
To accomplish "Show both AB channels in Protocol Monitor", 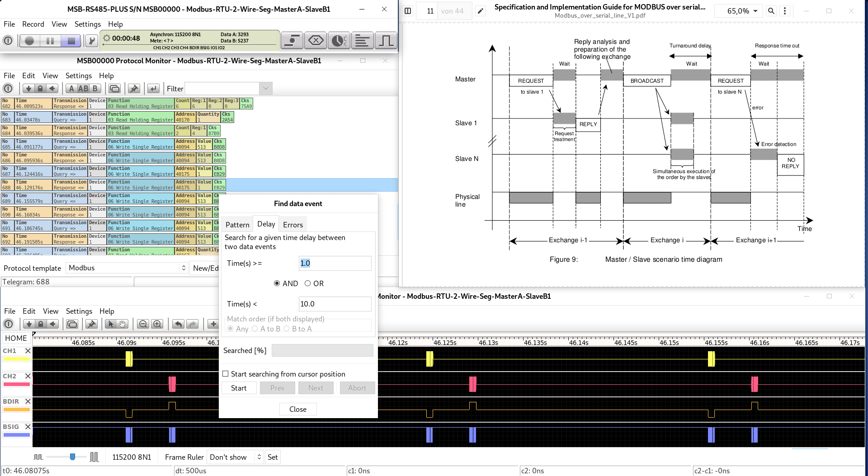I will coord(83,89).
